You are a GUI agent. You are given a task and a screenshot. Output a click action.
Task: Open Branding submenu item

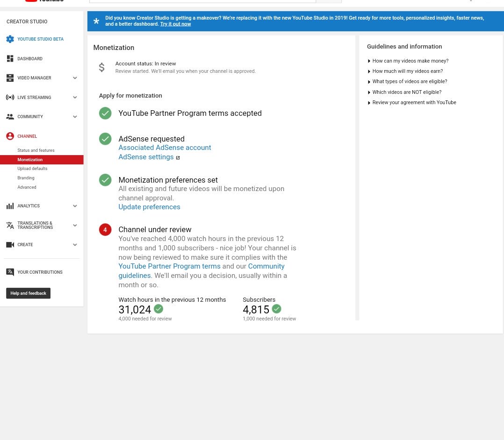(26, 178)
